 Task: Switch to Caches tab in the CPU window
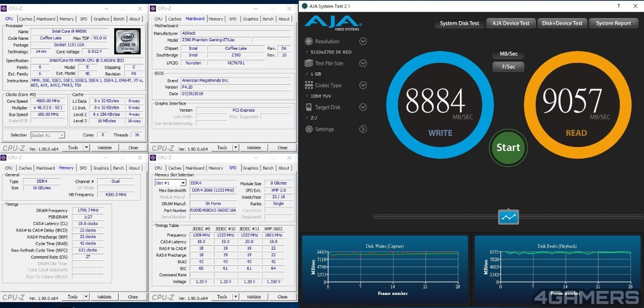click(x=25, y=19)
